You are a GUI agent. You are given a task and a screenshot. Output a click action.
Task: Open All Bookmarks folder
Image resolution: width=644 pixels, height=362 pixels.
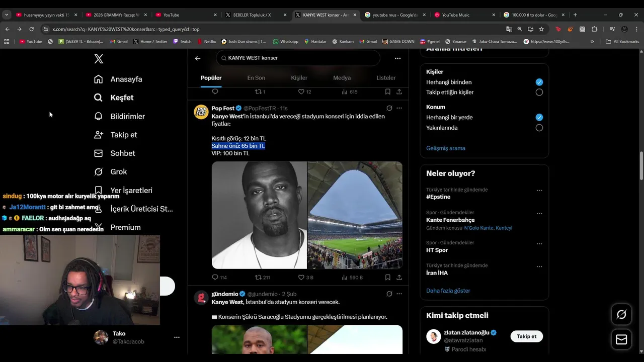click(x=622, y=42)
